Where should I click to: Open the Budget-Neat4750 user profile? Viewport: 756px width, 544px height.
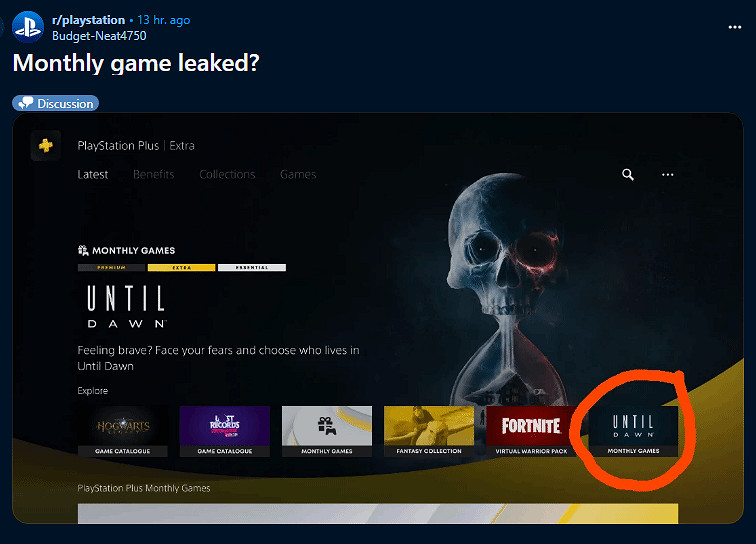(x=99, y=35)
